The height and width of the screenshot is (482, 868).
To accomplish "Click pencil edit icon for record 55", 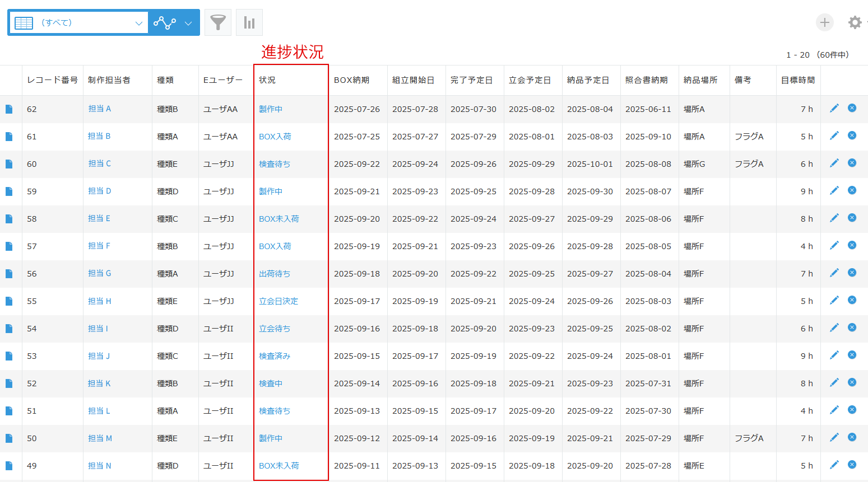I will point(834,300).
